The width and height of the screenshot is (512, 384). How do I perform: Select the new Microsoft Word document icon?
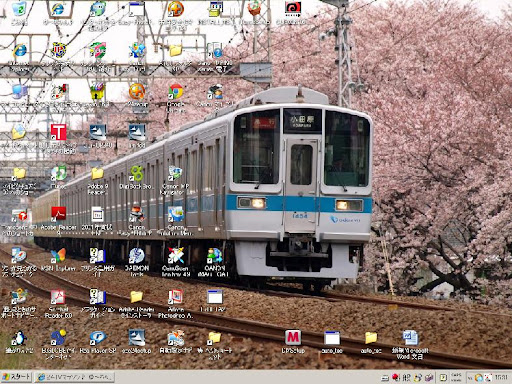[x=410, y=338]
